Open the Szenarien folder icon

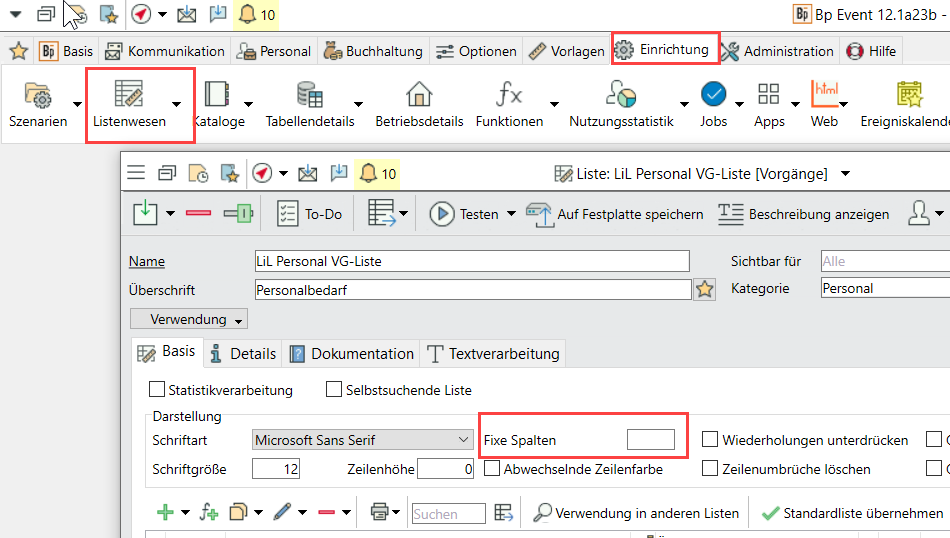(x=38, y=96)
